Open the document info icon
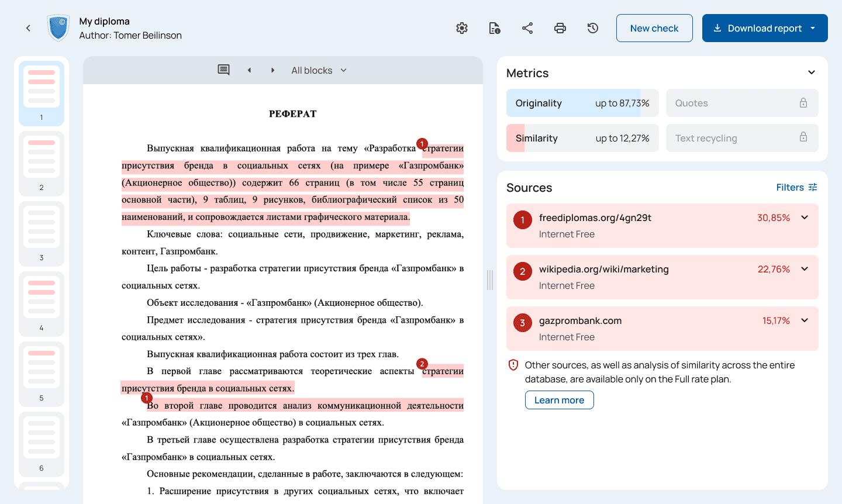Image resolution: width=842 pixels, height=504 pixels. tap(495, 28)
